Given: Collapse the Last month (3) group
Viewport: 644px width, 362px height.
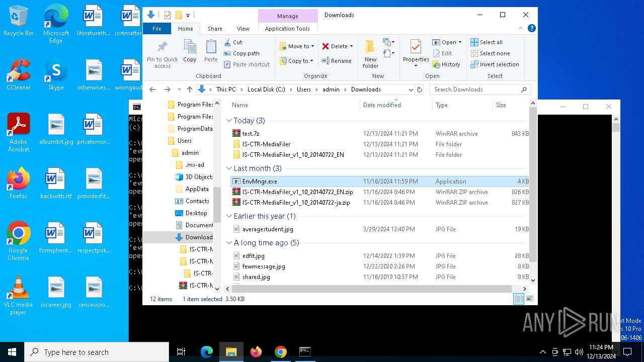Looking at the screenshot, I should tap(229, 168).
